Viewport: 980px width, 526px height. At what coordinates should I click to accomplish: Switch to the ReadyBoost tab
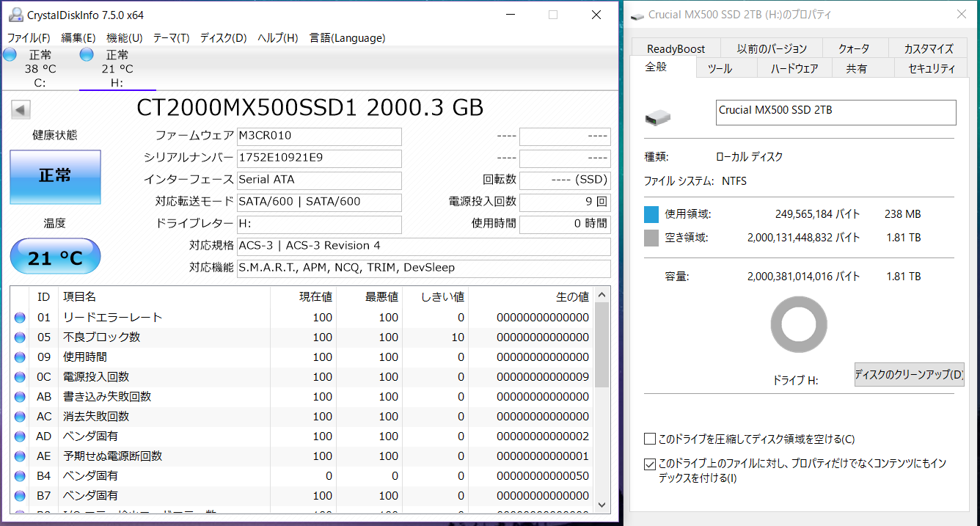676,48
